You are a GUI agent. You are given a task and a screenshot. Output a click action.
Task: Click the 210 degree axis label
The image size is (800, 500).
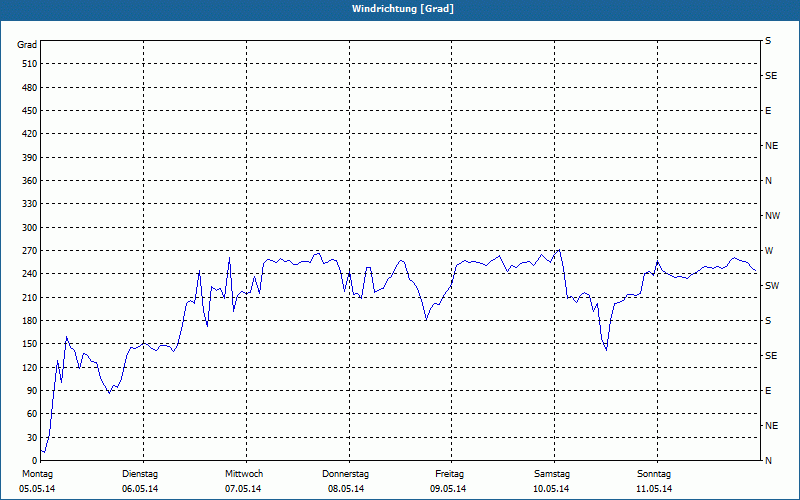30,297
